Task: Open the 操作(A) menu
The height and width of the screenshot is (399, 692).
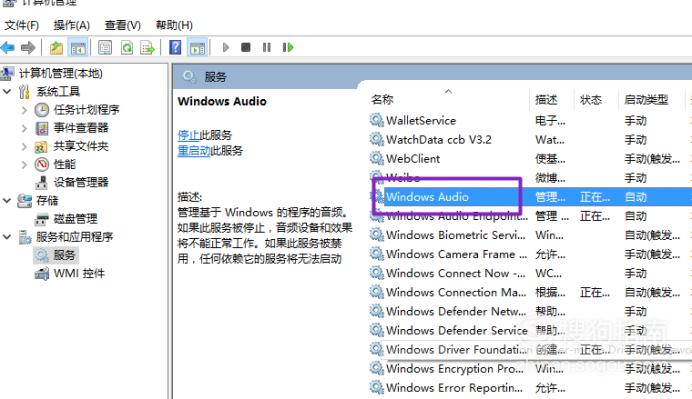Action: [71, 25]
